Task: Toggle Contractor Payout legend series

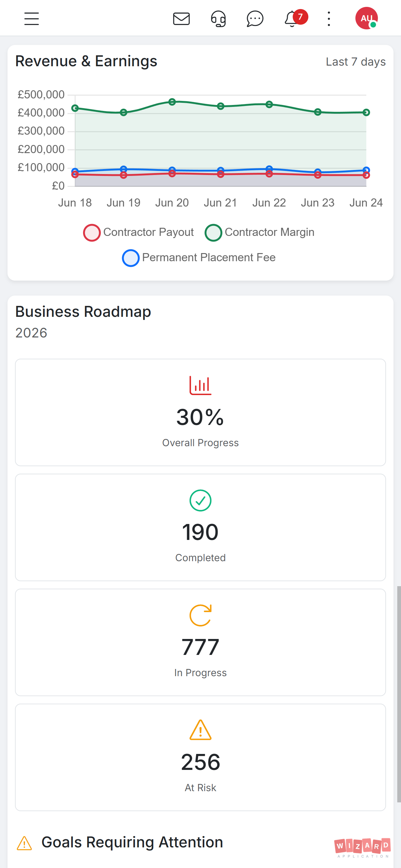Action: (x=138, y=232)
